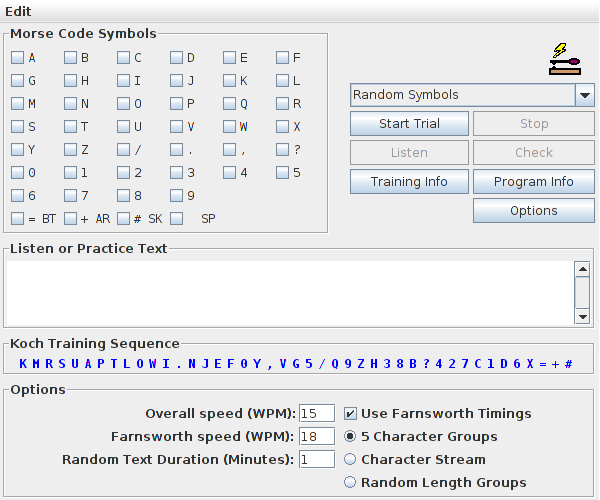
Task: Click the Overall speed WPM field
Action: (316, 413)
